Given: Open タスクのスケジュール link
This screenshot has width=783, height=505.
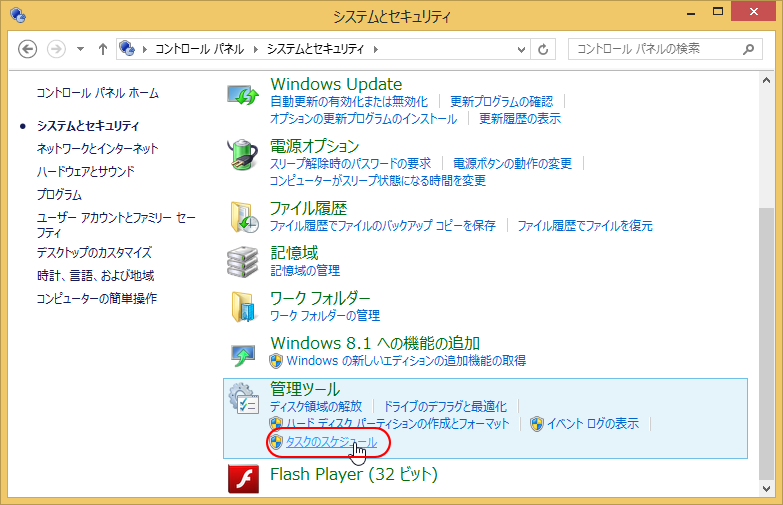Looking at the screenshot, I should 331,442.
